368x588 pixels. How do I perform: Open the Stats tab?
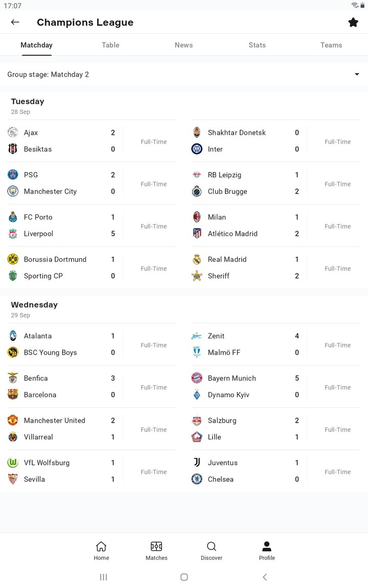[257, 45]
